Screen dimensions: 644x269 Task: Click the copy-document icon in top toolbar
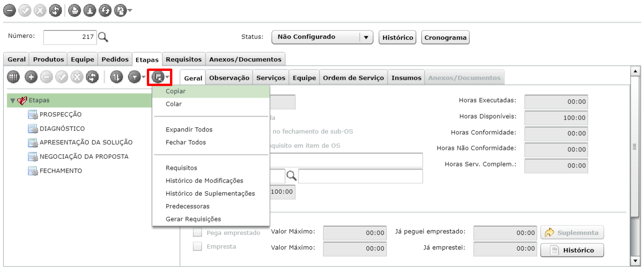(120, 10)
